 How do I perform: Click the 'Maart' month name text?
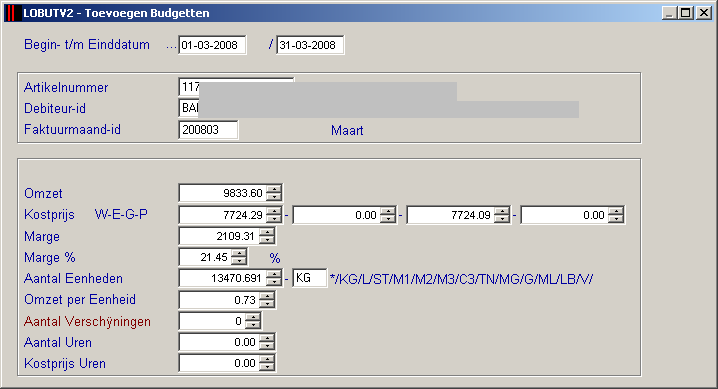click(347, 130)
